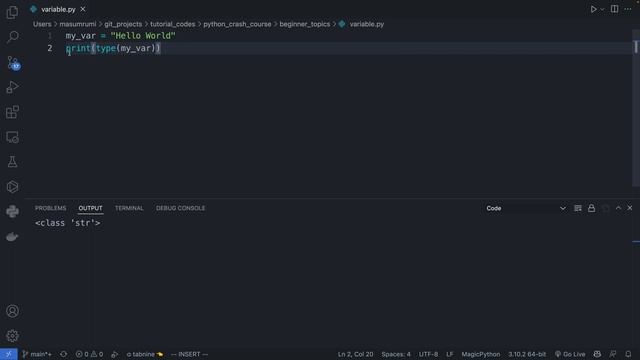Change MagicPython language mode

coord(480,354)
